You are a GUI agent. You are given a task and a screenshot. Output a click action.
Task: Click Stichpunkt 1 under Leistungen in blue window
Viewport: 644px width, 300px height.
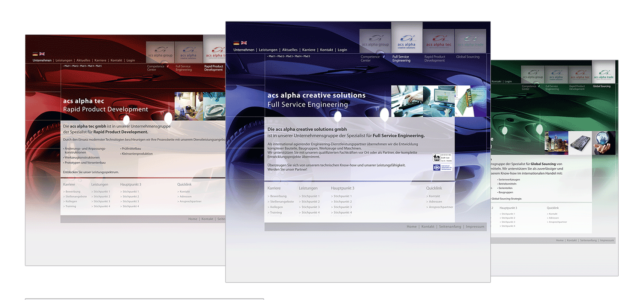pyautogui.click(x=310, y=196)
